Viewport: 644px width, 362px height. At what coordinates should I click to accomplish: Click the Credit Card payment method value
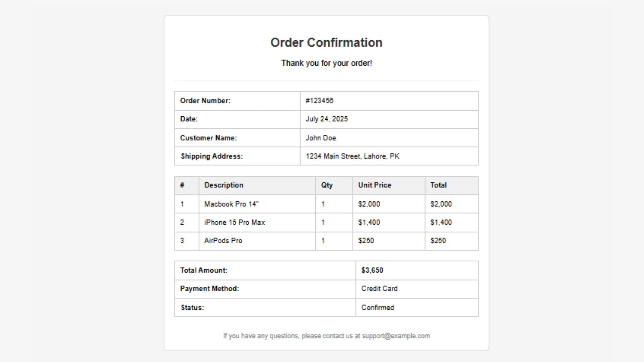tap(379, 289)
